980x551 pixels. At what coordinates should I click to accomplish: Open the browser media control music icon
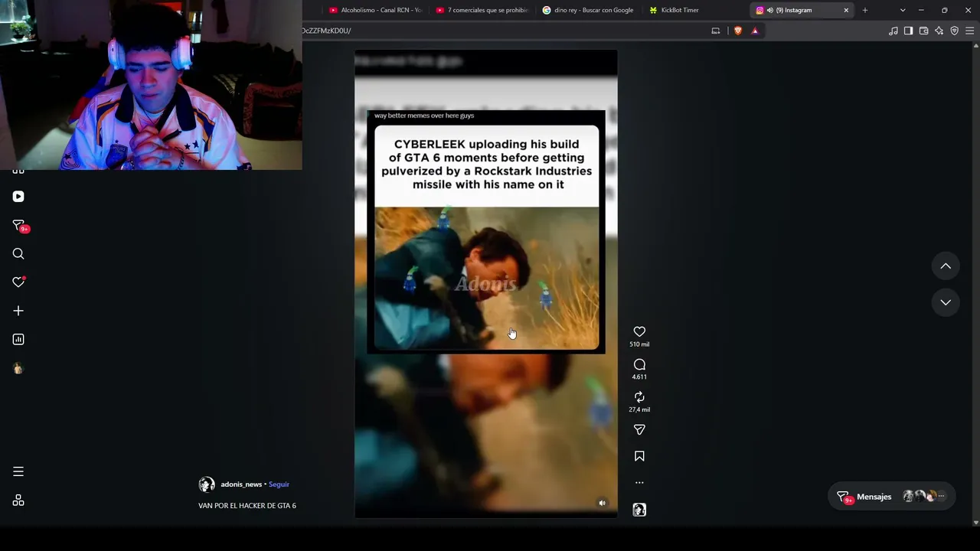click(x=893, y=31)
